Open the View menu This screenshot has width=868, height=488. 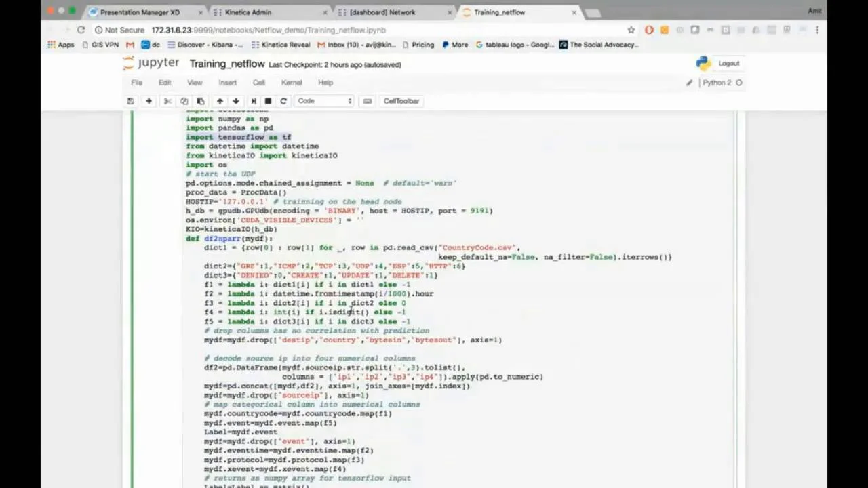(x=195, y=83)
